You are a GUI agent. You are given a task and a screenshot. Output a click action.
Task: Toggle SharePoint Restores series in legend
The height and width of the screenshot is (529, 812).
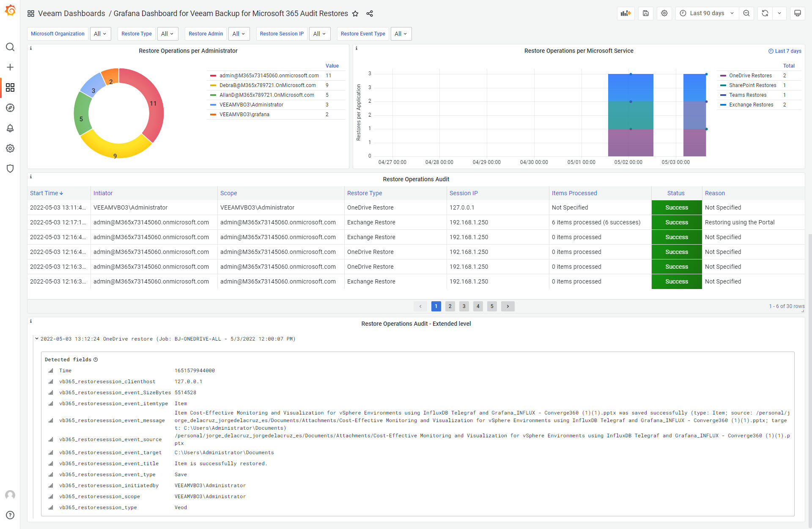[753, 85]
